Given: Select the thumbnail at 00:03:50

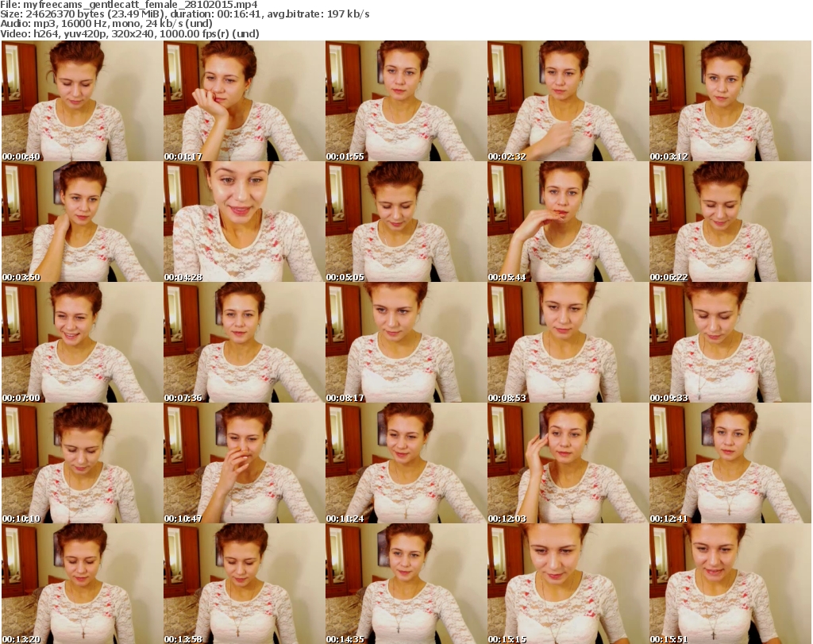Looking at the screenshot, I should (x=82, y=222).
